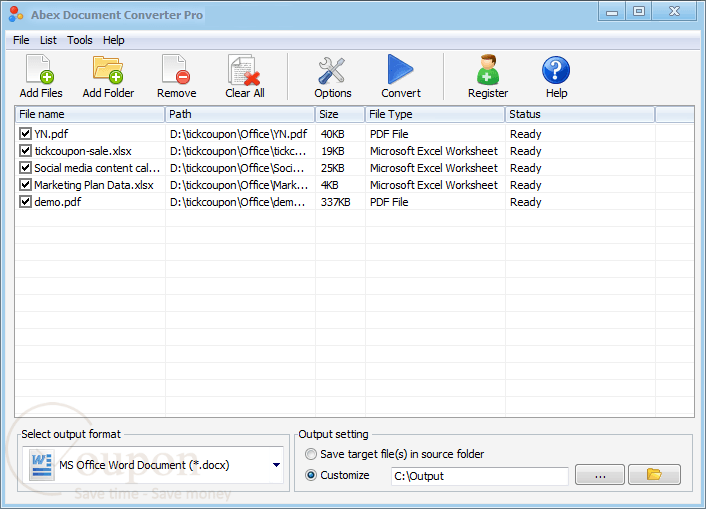Click the Abex app logo in title bar

[15, 14]
